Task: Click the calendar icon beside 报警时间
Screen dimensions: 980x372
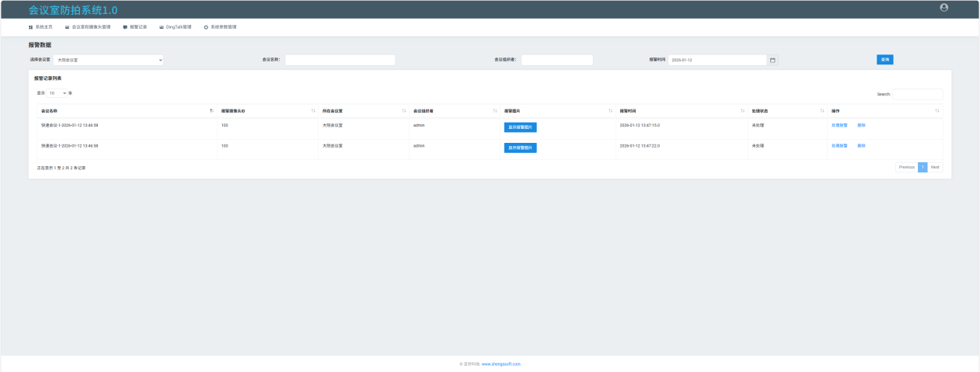Action: pyautogui.click(x=772, y=60)
